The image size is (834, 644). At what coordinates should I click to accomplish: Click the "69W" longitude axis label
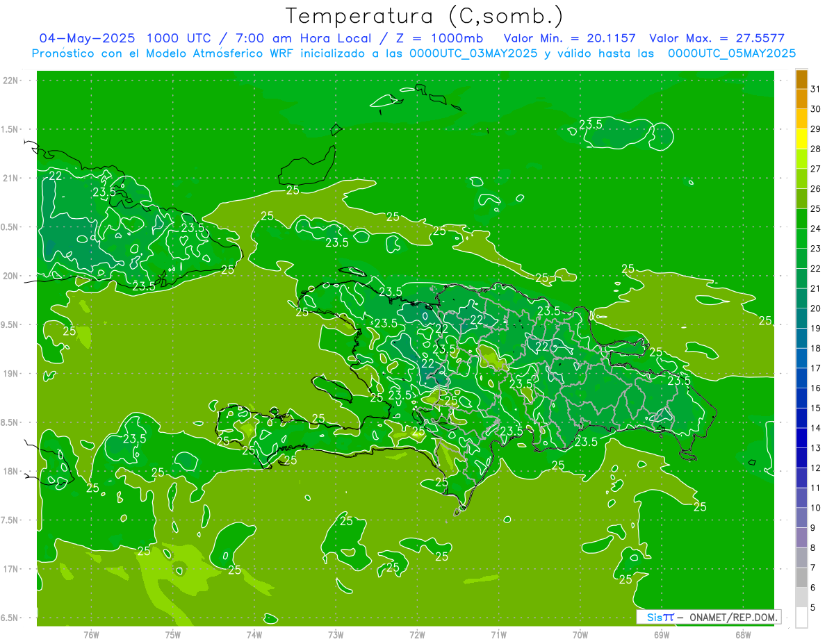(661, 634)
